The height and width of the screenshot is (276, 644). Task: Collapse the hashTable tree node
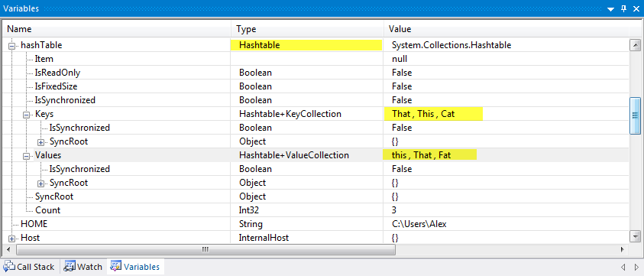[12, 46]
